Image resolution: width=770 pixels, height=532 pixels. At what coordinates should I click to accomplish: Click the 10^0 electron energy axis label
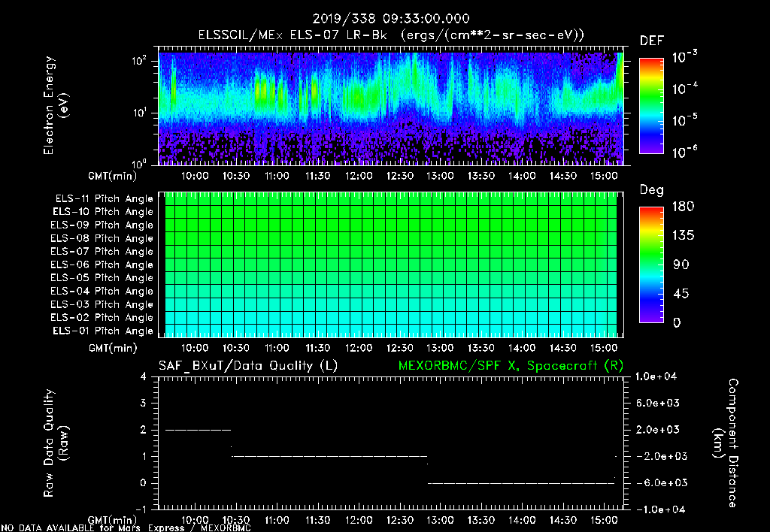pos(139,164)
